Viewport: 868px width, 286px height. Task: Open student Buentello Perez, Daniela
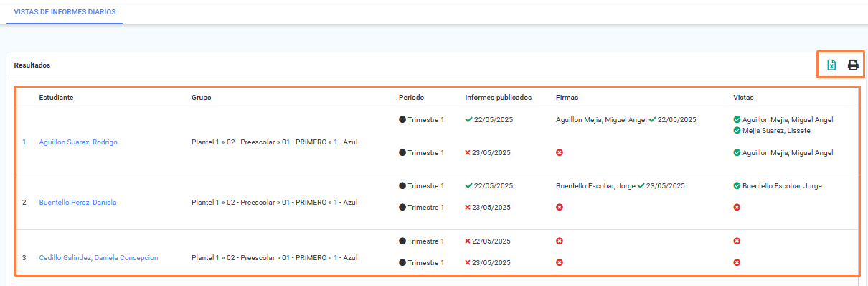77,203
